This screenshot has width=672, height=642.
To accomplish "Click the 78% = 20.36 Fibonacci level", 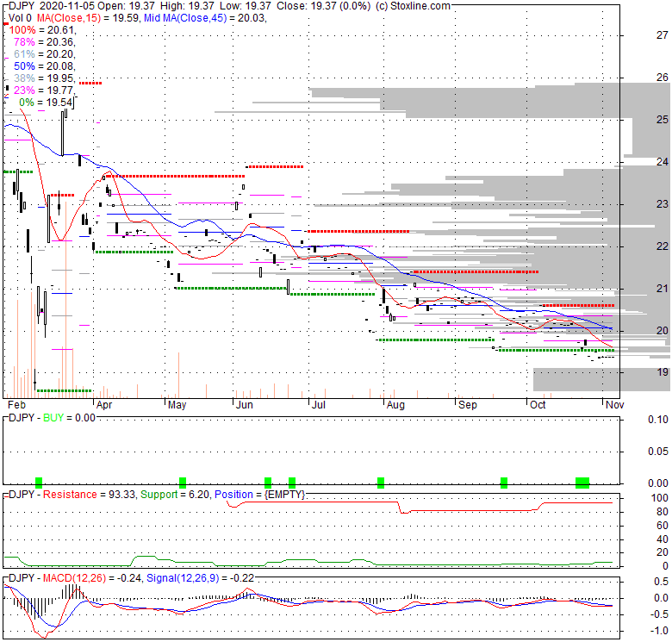I will coord(45,42).
